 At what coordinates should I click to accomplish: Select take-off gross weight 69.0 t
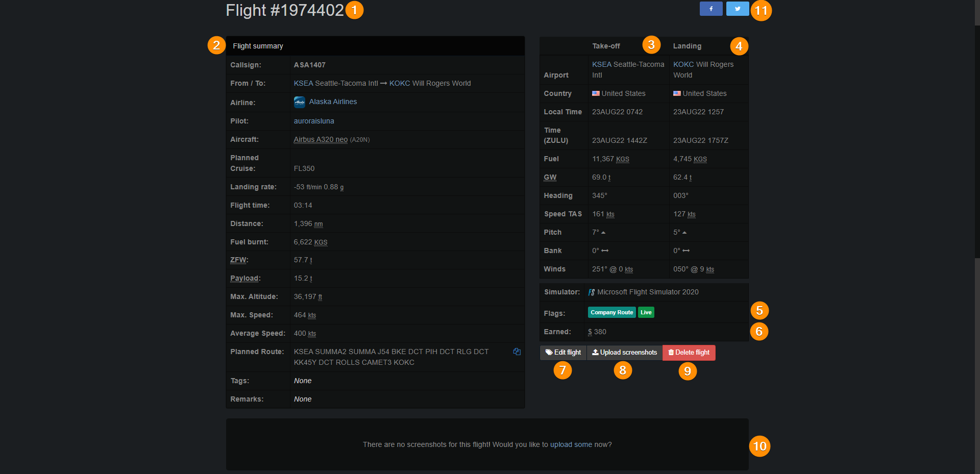pyautogui.click(x=601, y=177)
